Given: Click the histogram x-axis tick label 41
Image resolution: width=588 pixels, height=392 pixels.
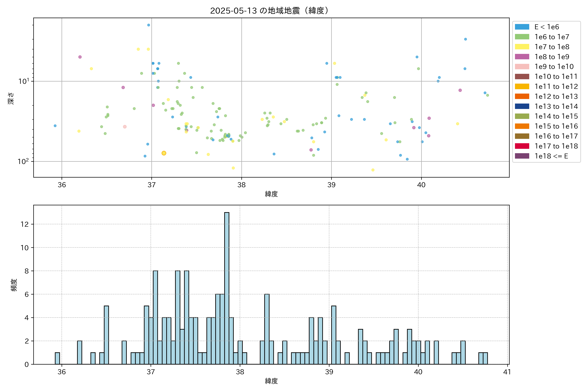Looking at the screenshot, I should 507,372.
